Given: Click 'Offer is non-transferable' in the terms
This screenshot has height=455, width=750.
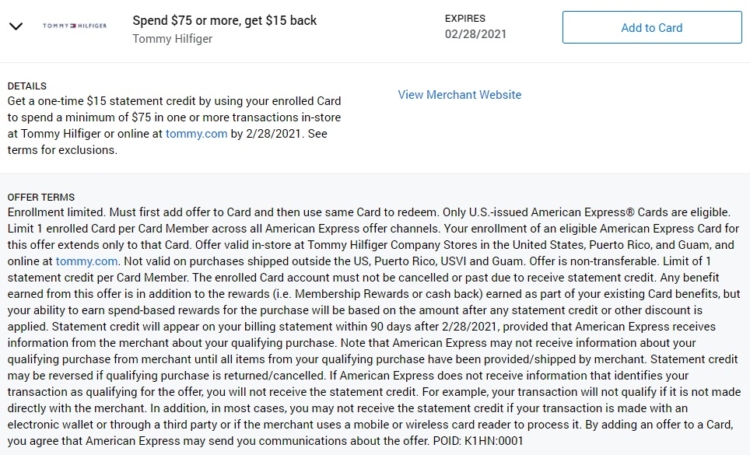Looking at the screenshot, I should point(593,261).
